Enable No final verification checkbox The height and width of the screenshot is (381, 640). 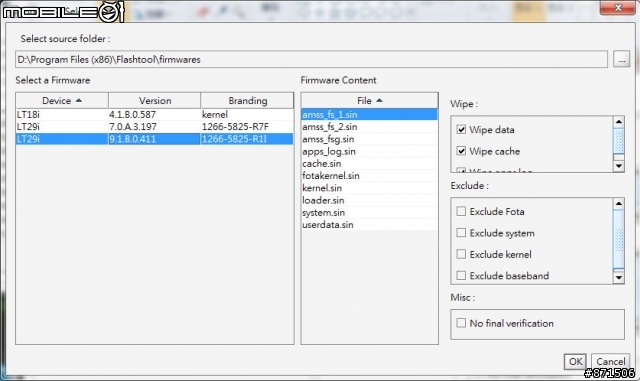(461, 323)
